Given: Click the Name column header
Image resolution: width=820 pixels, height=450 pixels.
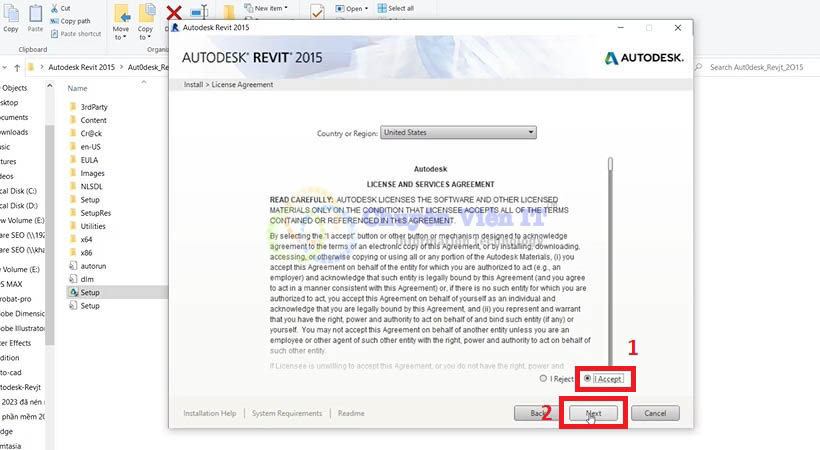Looking at the screenshot, I should pos(77,88).
